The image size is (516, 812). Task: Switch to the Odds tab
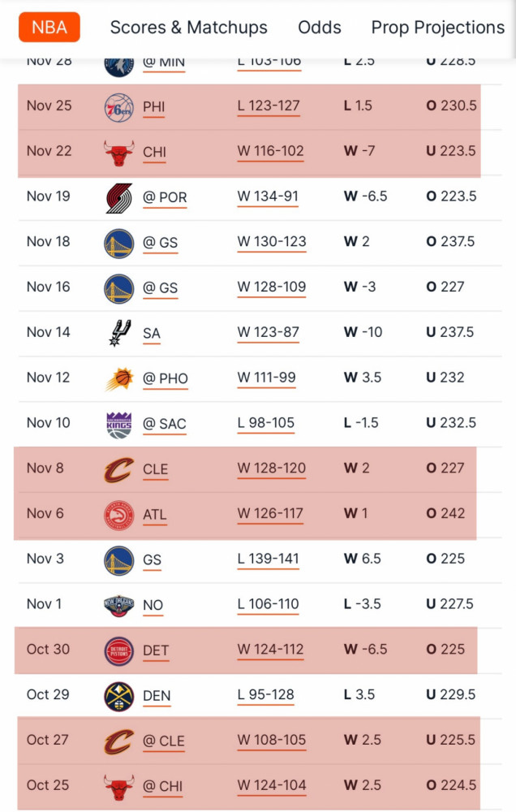320,28
